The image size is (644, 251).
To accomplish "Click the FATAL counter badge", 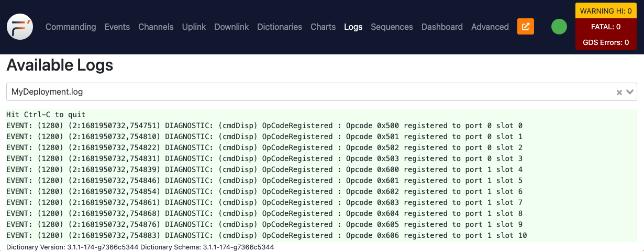I will click(x=606, y=27).
